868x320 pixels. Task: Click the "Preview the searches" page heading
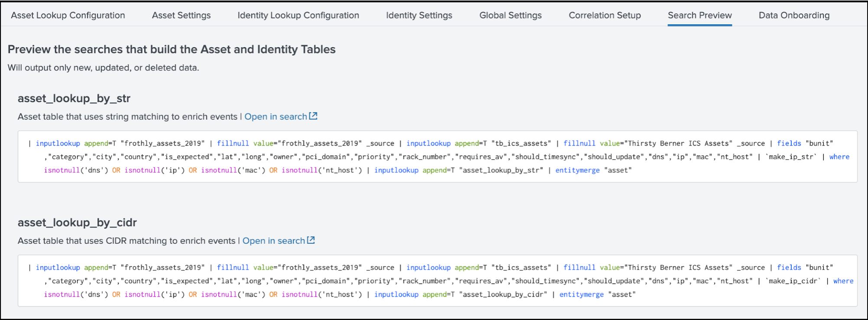point(172,49)
